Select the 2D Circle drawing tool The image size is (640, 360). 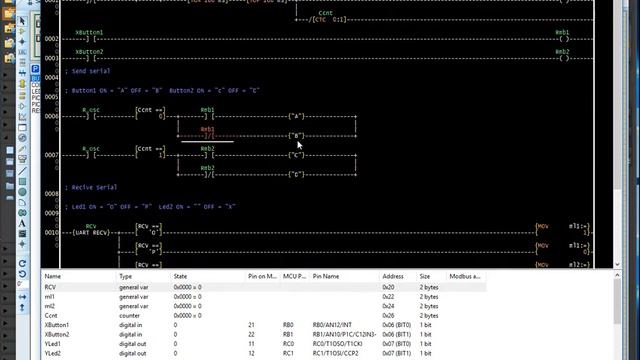tap(22, 192)
